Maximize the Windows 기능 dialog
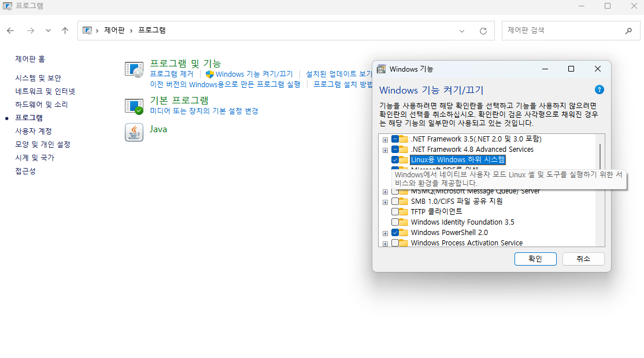The width and height of the screenshot is (644, 358). coord(571,69)
